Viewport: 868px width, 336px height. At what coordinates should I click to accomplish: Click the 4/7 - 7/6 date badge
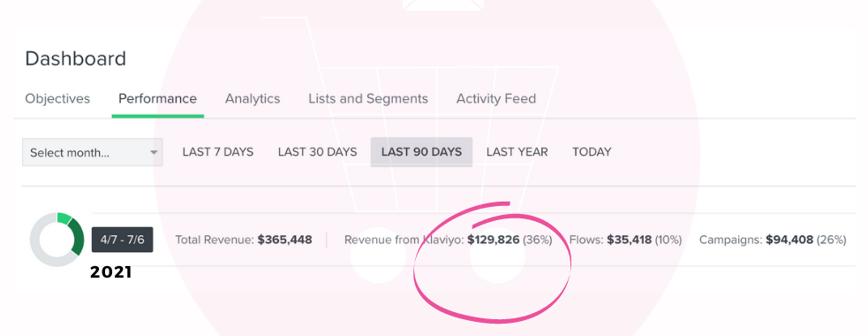point(123,241)
